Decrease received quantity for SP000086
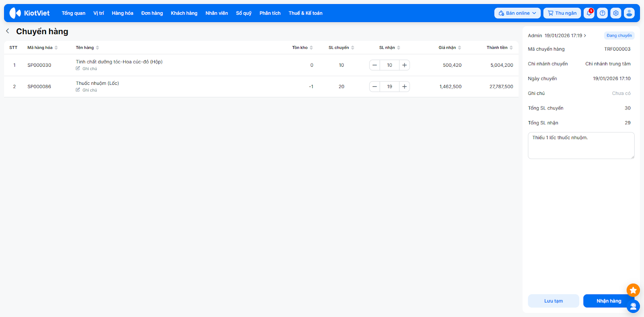Screen dimensions: 644x317 [375, 86]
